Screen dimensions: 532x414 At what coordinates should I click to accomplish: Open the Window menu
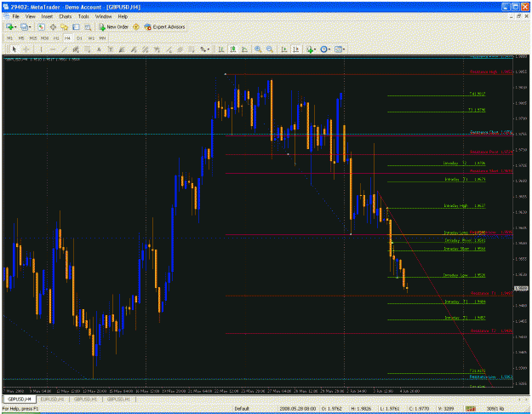tap(103, 16)
